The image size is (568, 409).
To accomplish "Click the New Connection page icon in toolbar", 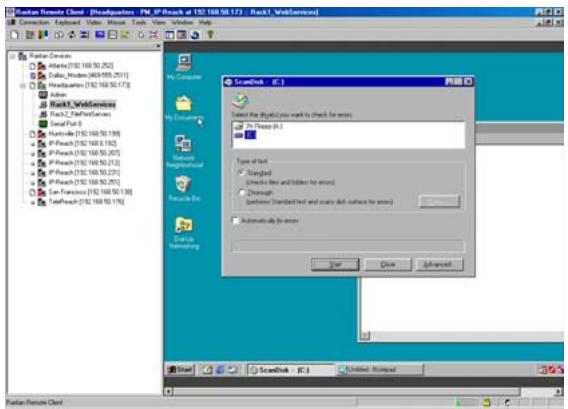I will click(14, 35).
